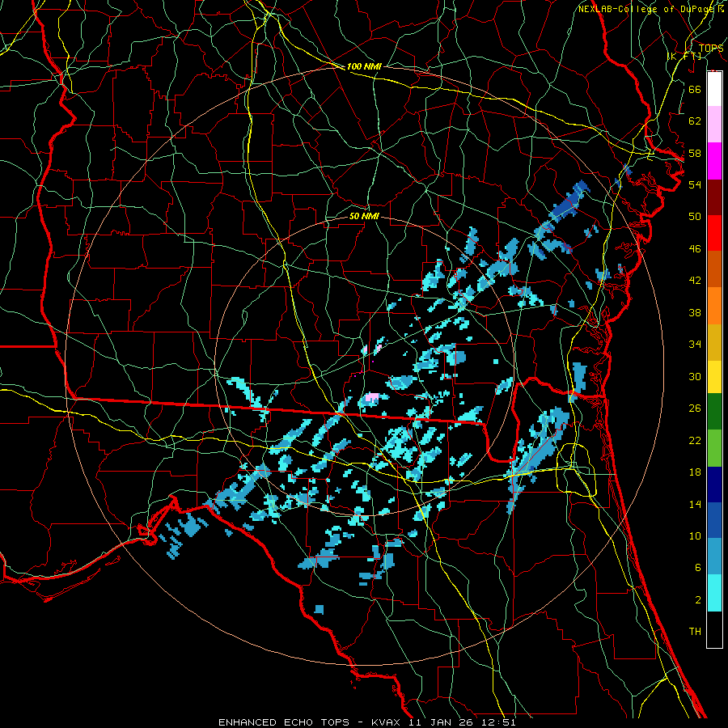The width and height of the screenshot is (728, 728).
Task: Click the navy legend swatch
Action: pyautogui.click(x=714, y=485)
